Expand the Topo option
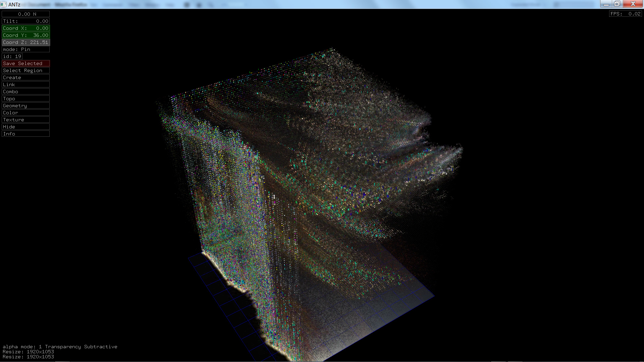Viewport: 644px width, 362px height. (x=25, y=99)
